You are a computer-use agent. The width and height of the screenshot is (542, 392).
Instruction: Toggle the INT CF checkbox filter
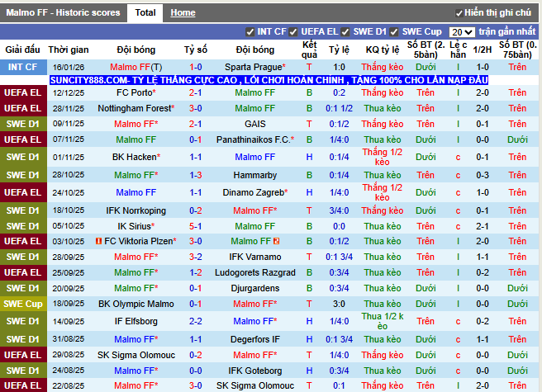pyautogui.click(x=250, y=32)
